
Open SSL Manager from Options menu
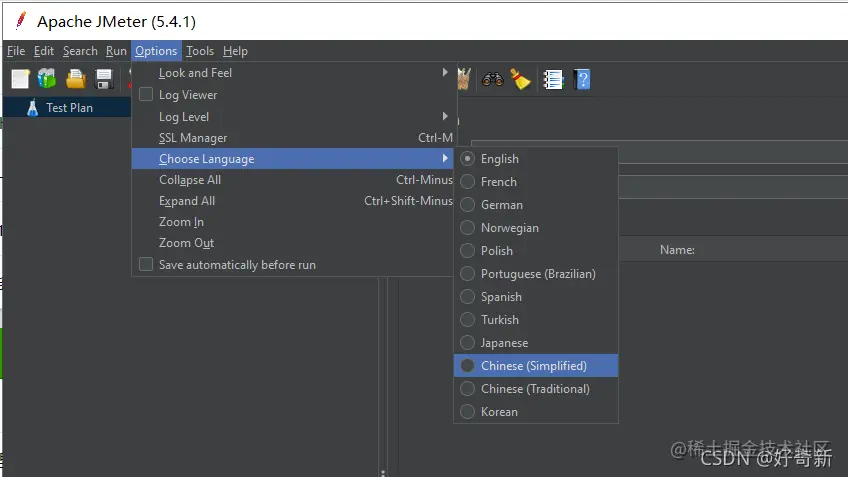point(293,138)
